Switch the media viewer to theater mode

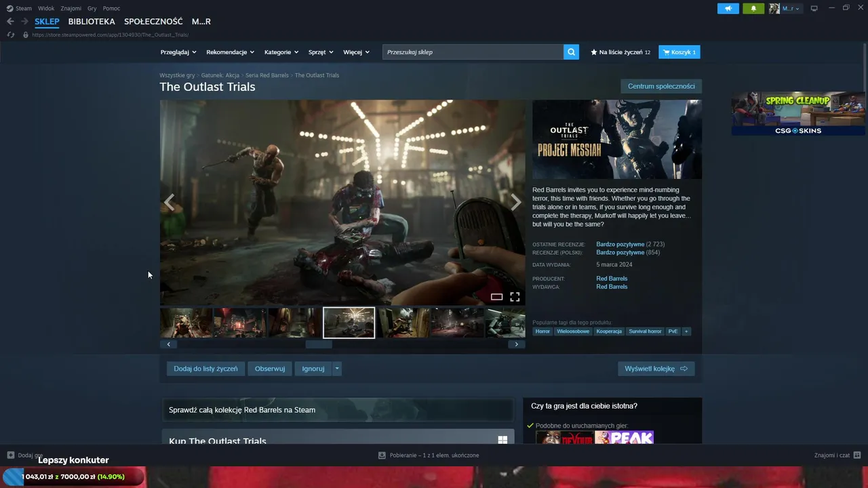pyautogui.click(x=496, y=297)
